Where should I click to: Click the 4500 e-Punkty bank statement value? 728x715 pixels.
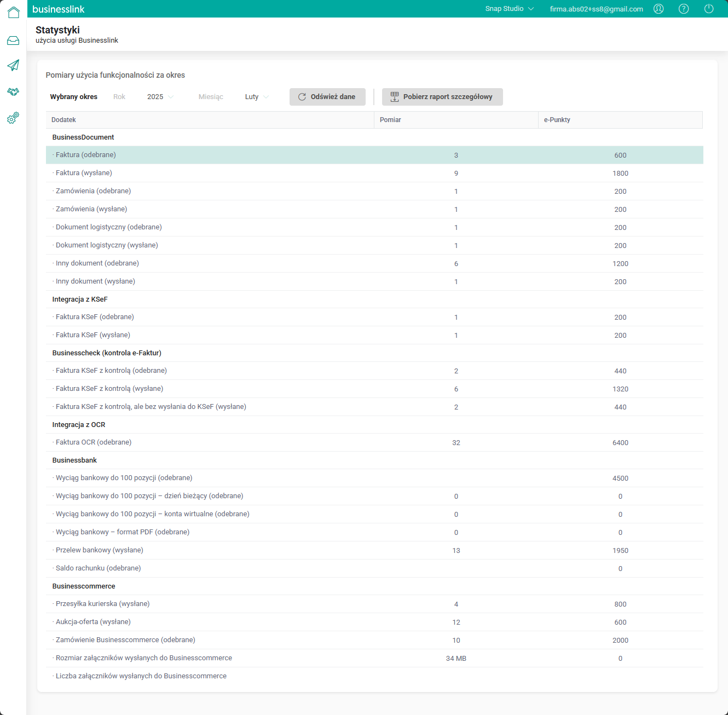[620, 478]
